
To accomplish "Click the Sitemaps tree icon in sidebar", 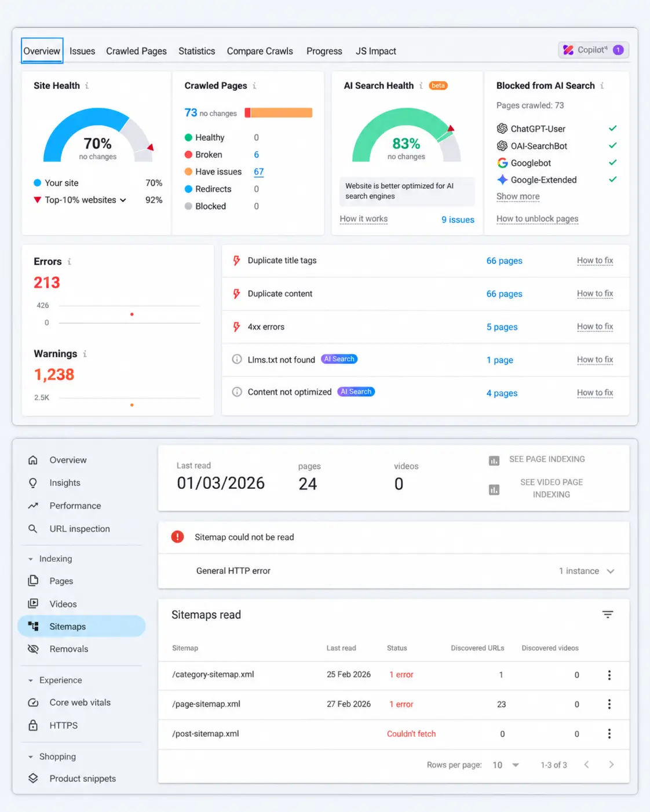I will [x=34, y=626].
